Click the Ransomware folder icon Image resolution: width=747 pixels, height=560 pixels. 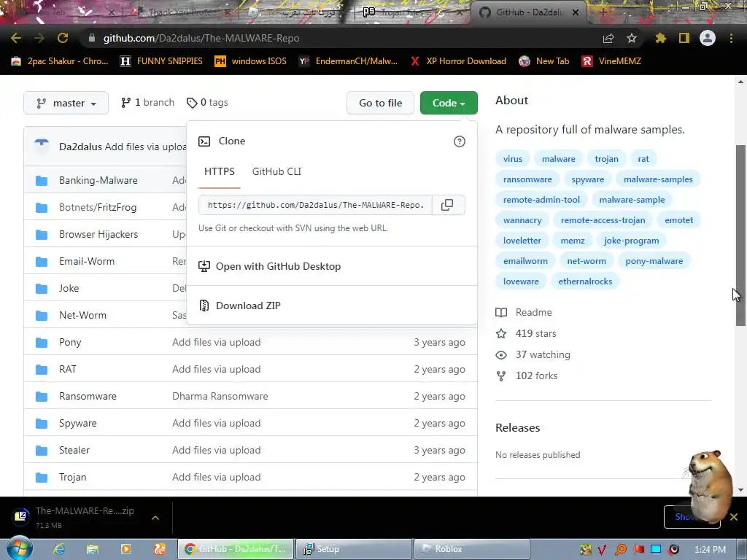point(42,396)
